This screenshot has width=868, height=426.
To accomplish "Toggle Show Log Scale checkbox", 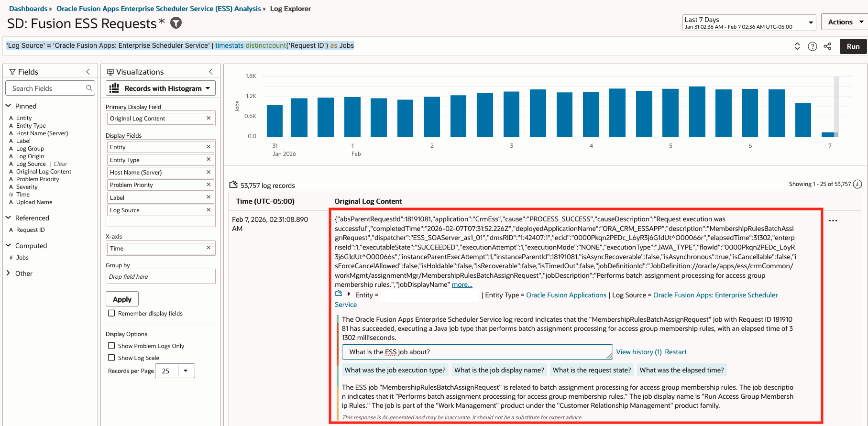I will (111, 358).
